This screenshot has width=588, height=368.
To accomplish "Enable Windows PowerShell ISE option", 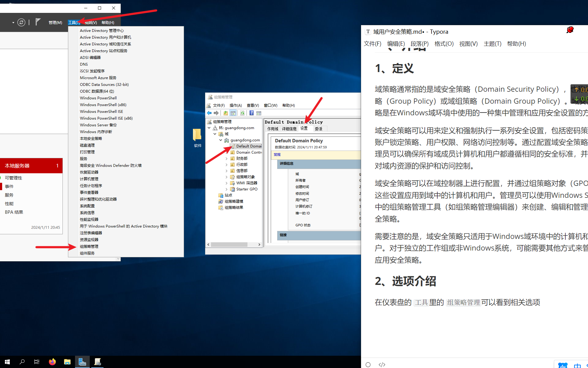I will (x=102, y=112).
